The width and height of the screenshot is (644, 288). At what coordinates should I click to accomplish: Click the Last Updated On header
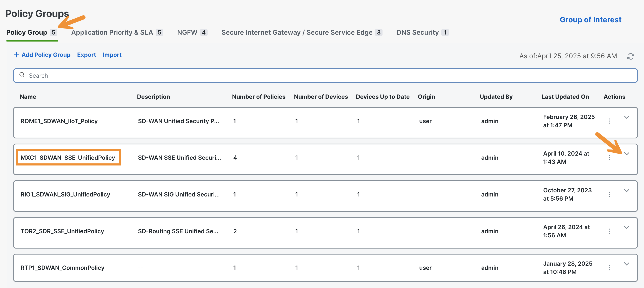[565, 97]
